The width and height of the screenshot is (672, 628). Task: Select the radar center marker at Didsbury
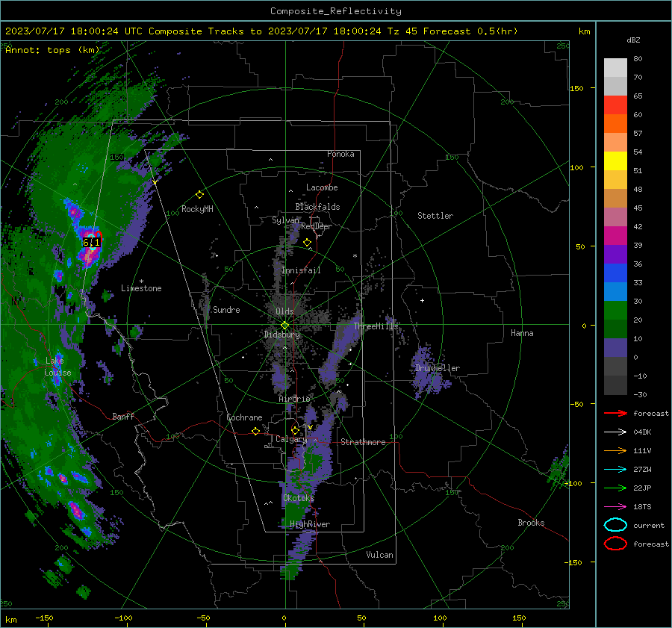point(284,325)
